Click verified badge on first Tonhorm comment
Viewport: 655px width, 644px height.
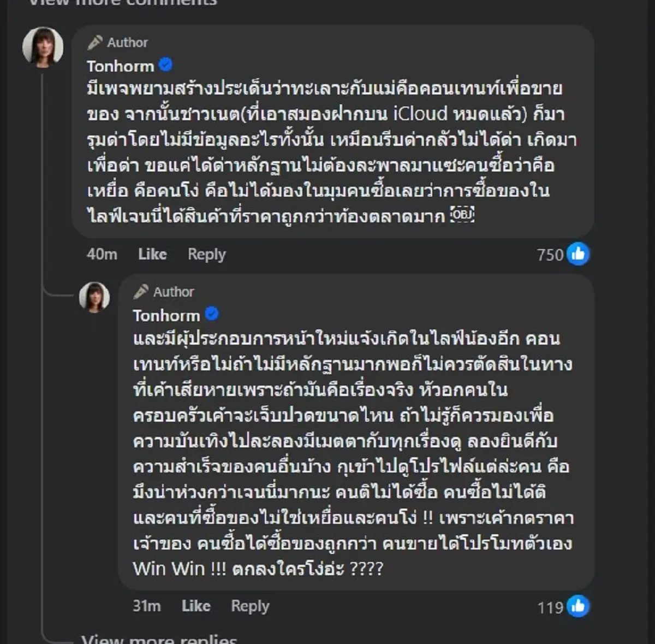[165, 65]
